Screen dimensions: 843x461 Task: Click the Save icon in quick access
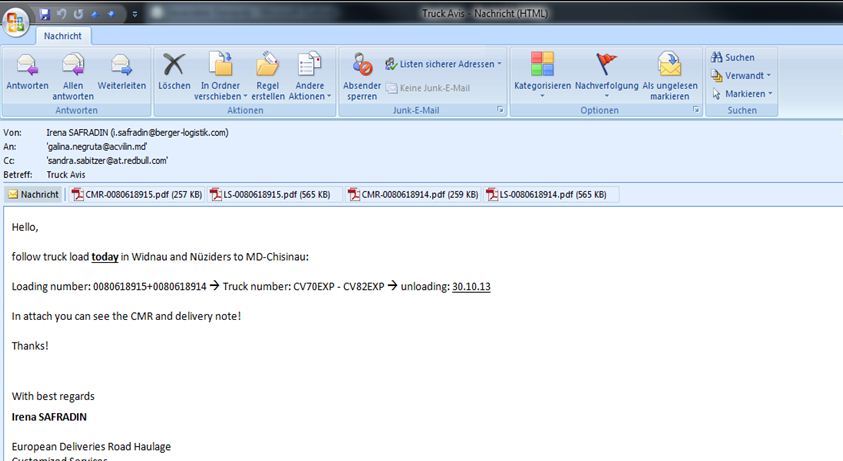click(x=45, y=14)
